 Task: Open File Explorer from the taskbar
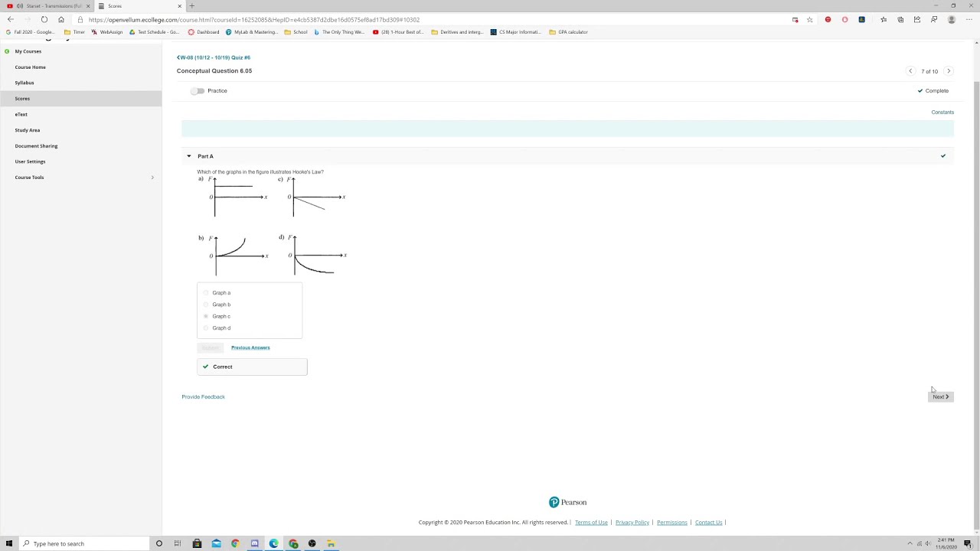coord(331,543)
